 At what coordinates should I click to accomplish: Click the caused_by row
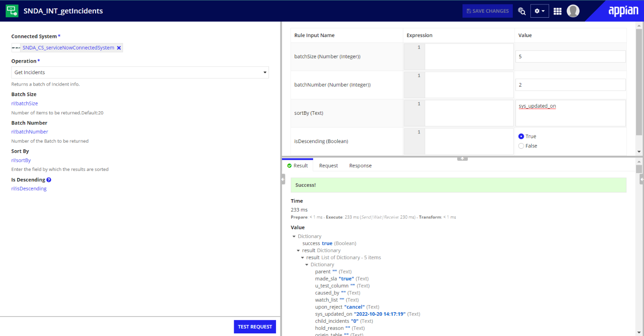(337, 293)
